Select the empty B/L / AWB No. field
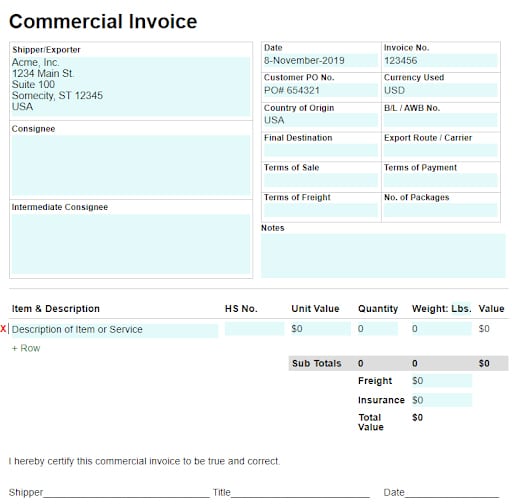Image resolution: width=512 pixels, height=504 pixels. [x=440, y=120]
